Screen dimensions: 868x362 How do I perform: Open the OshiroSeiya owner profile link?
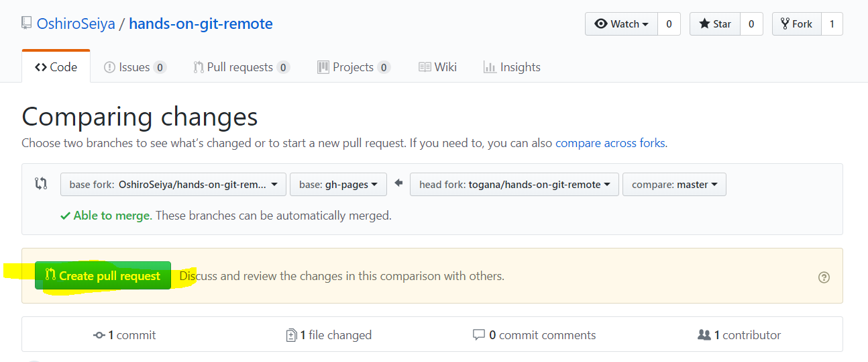pos(76,24)
